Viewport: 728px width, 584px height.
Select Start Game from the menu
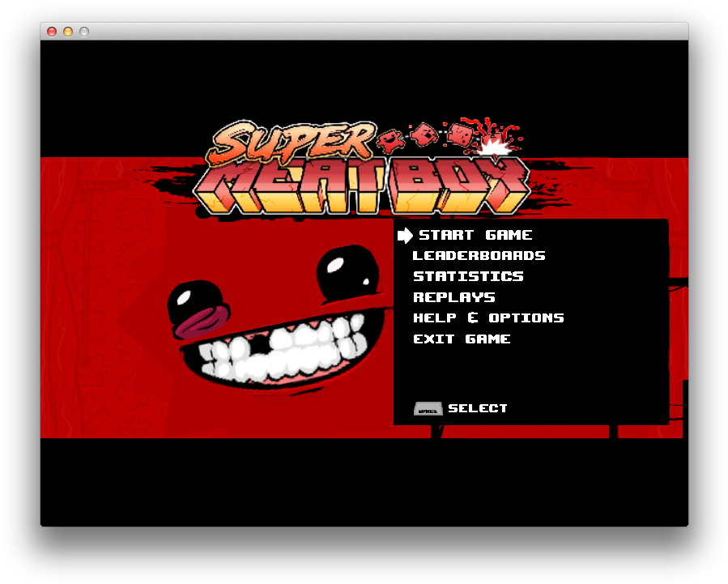[x=475, y=235]
